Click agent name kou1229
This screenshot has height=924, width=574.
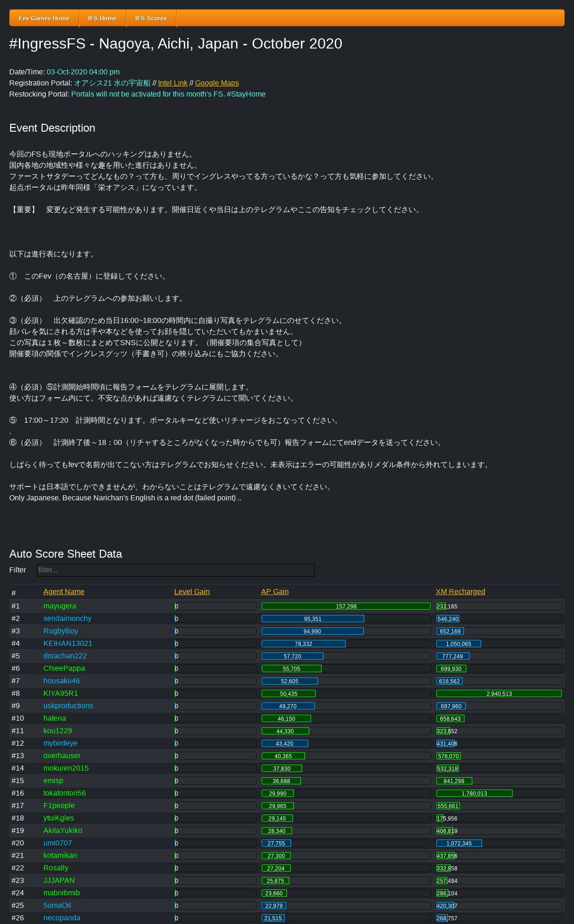[58, 731]
